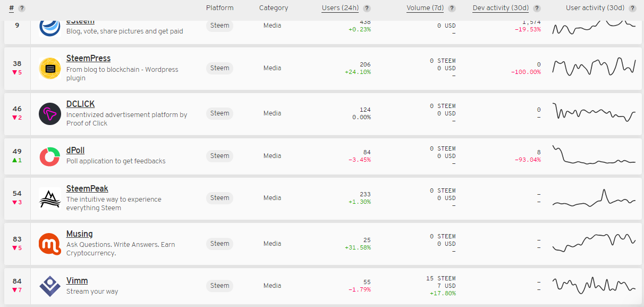Click the SteemPress yellow logo icon
644x307 pixels.
pyautogui.click(x=50, y=68)
